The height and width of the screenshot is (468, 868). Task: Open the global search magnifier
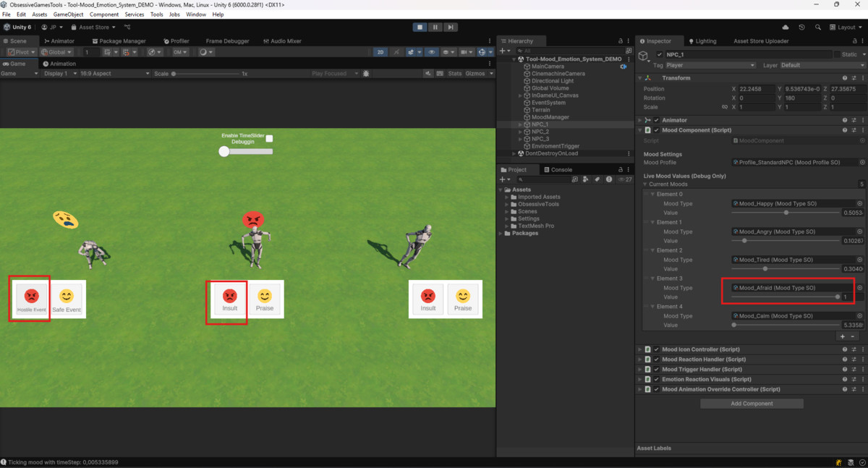pos(818,27)
